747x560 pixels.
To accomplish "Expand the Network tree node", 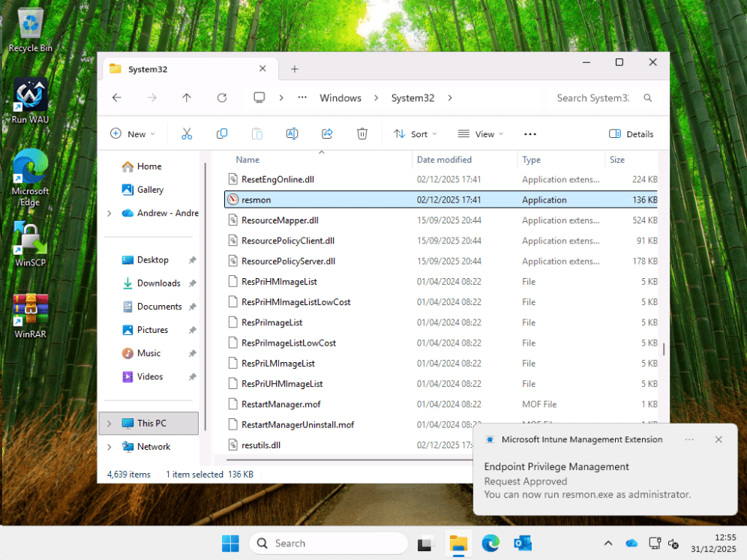I will (109, 447).
